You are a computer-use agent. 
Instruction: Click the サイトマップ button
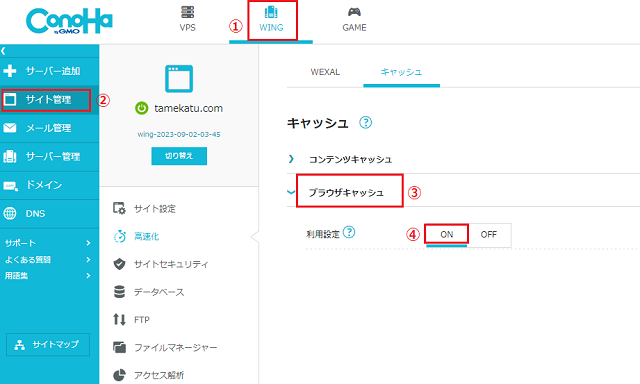click(48, 344)
